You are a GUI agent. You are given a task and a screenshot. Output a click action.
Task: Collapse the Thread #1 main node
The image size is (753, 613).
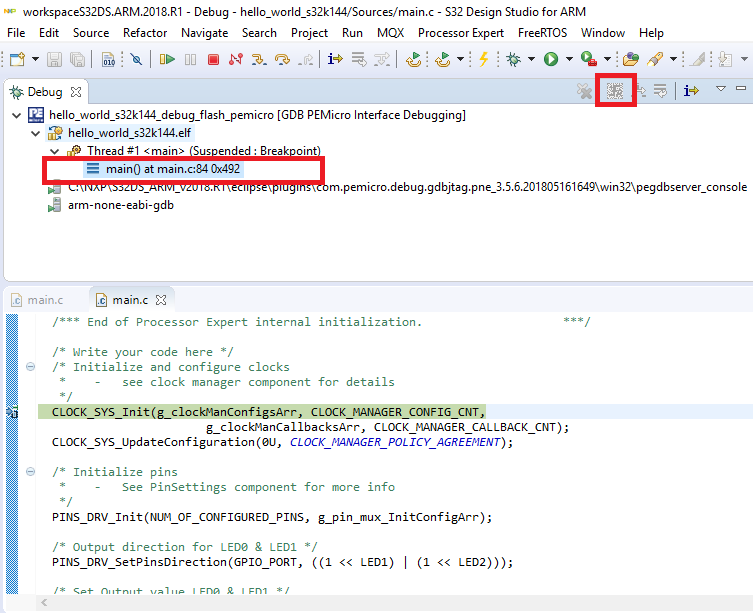54,151
